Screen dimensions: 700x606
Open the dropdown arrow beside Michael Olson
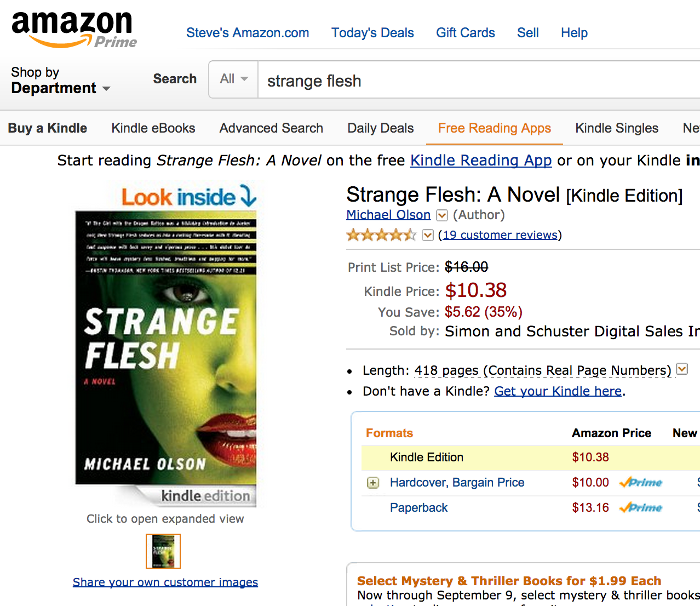pyautogui.click(x=442, y=215)
